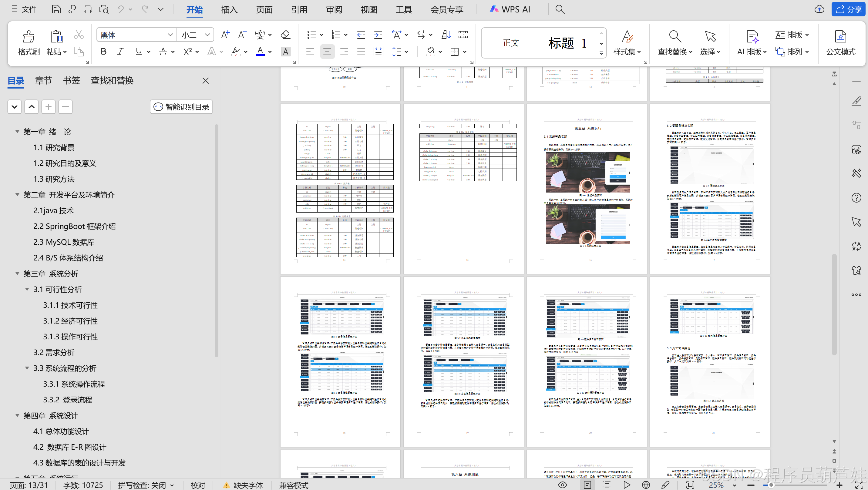Click the 分享 share button
This screenshot has height=490, width=868.
coord(848,9)
